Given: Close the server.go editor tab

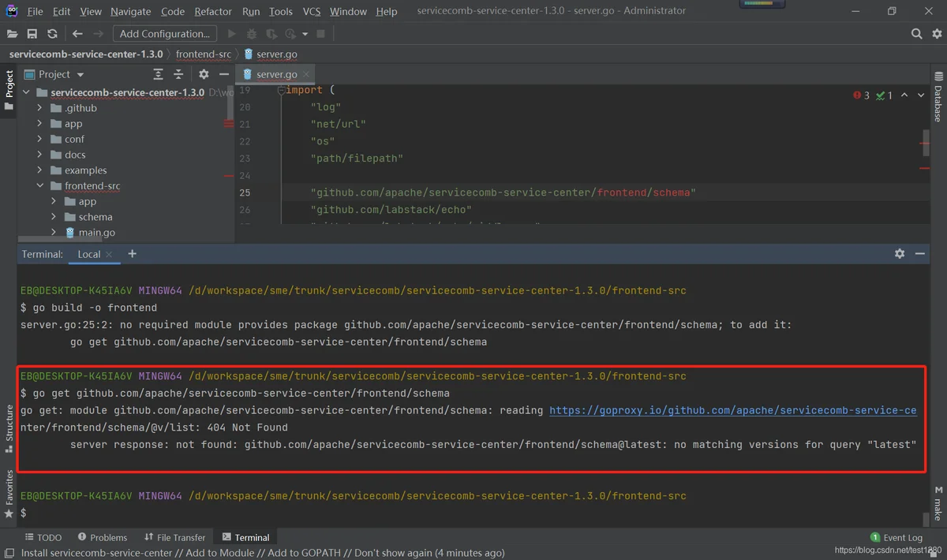Looking at the screenshot, I should tap(307, 74).
